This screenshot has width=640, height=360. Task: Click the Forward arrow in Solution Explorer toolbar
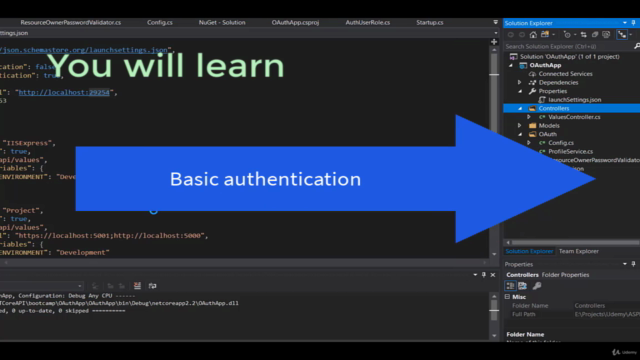[522, 35]
